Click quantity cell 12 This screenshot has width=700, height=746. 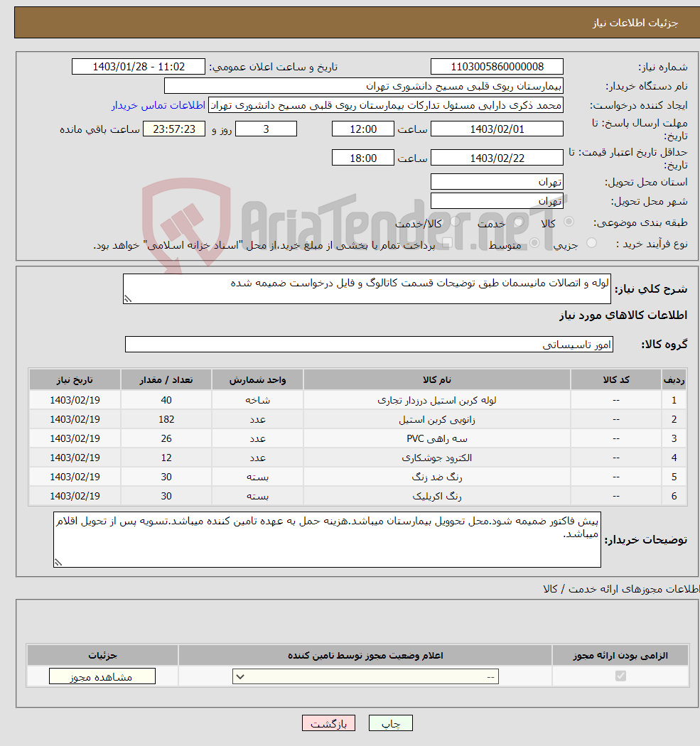coord(166,458)
